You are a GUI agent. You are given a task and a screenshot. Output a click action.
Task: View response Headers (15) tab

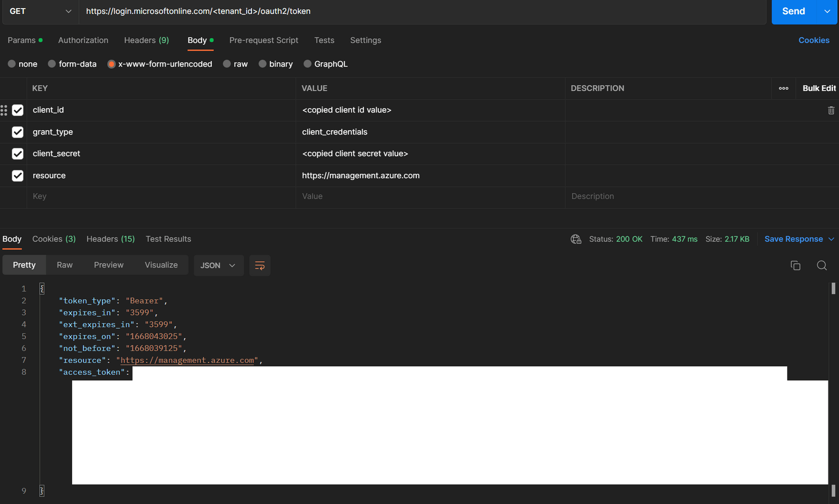[110, 239]
